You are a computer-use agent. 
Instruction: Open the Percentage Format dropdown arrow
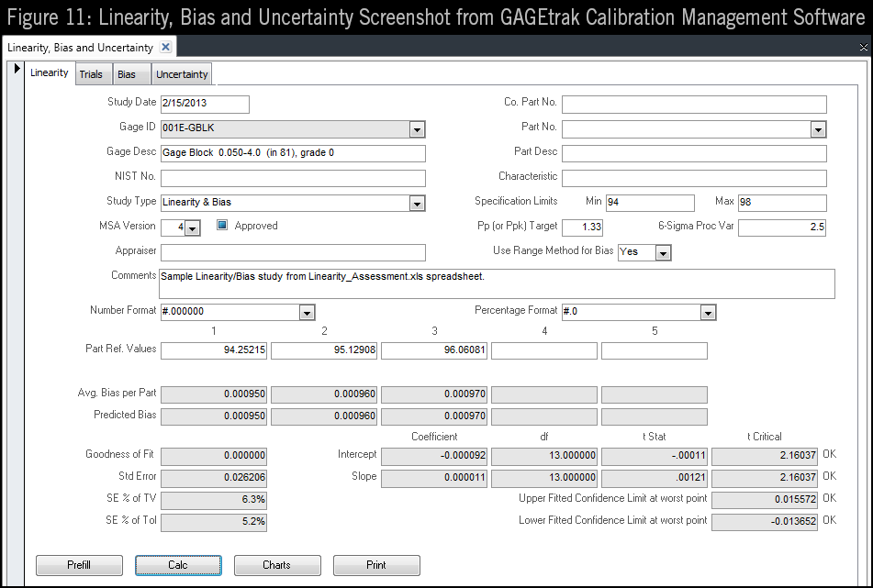(707, 312)
